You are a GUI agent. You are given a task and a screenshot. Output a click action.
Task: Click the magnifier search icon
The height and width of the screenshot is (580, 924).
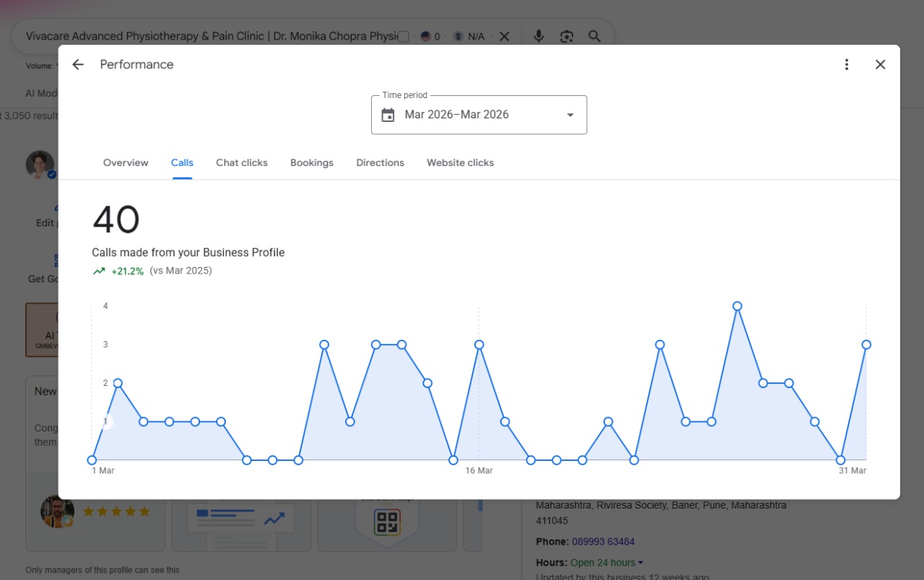(x=595, y=36)
